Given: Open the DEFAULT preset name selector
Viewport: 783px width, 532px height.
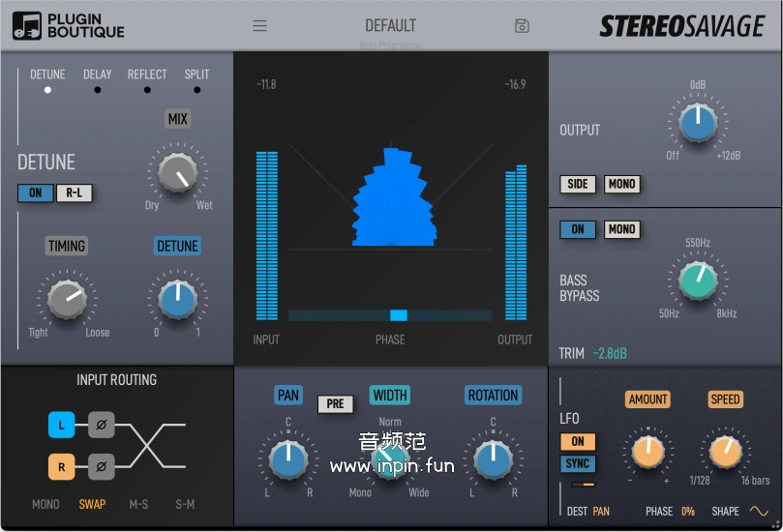Looking at the screenshot, I should [x=390, y=25].
